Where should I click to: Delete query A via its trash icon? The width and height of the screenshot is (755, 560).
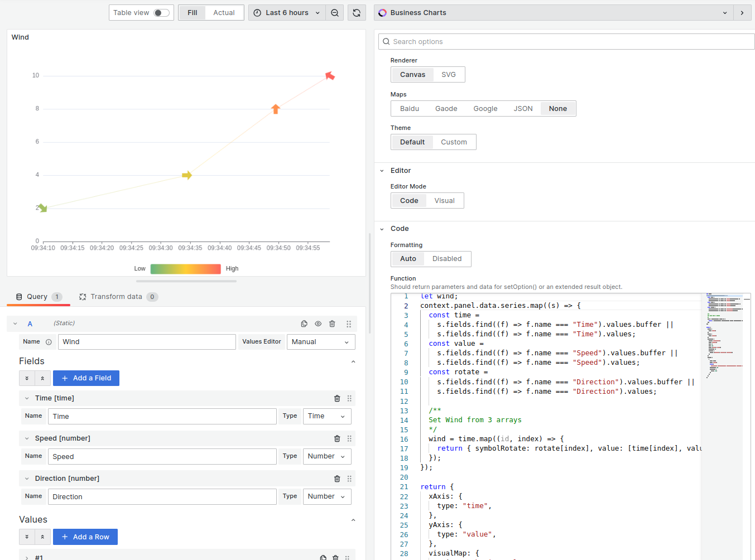click(332, 324)
